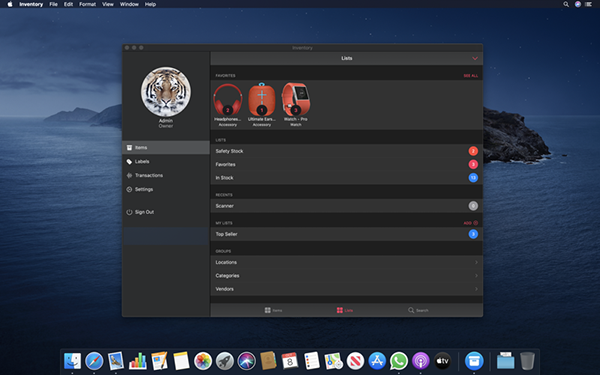Screen dimensions: 600x375
Task: Open App Store from the Dock
Action: tap(377, 361)
